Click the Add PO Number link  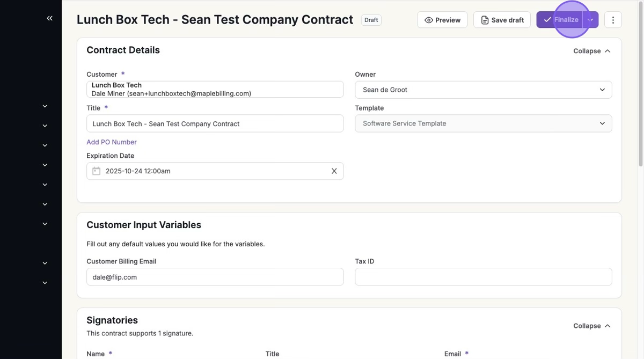click(112, 142)
